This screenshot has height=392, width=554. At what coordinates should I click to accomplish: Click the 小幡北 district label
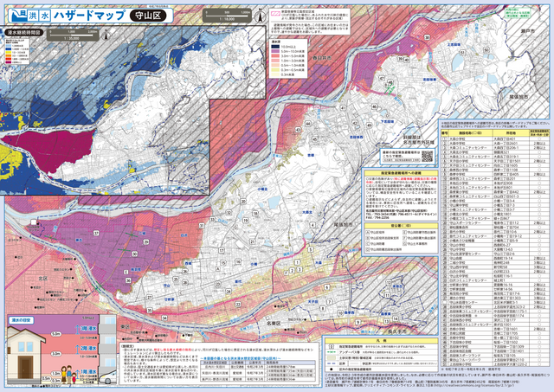(x=262, y=190)
